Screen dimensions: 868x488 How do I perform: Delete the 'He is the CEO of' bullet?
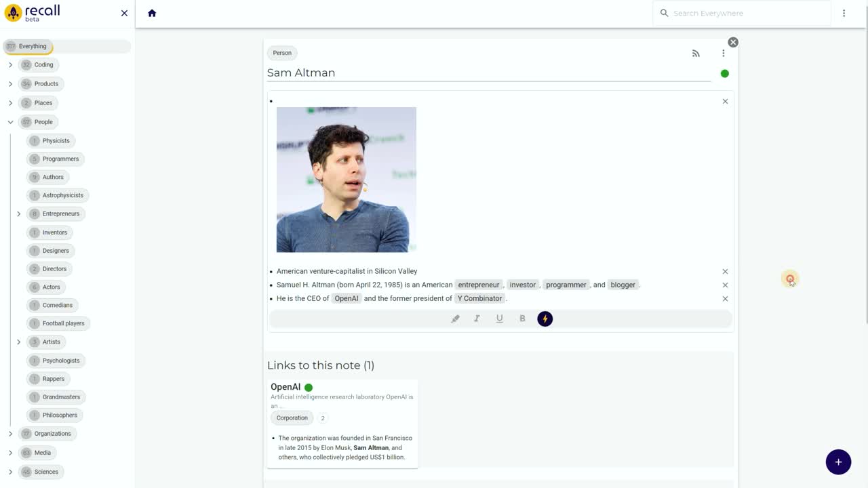click(x=725, y=298)
